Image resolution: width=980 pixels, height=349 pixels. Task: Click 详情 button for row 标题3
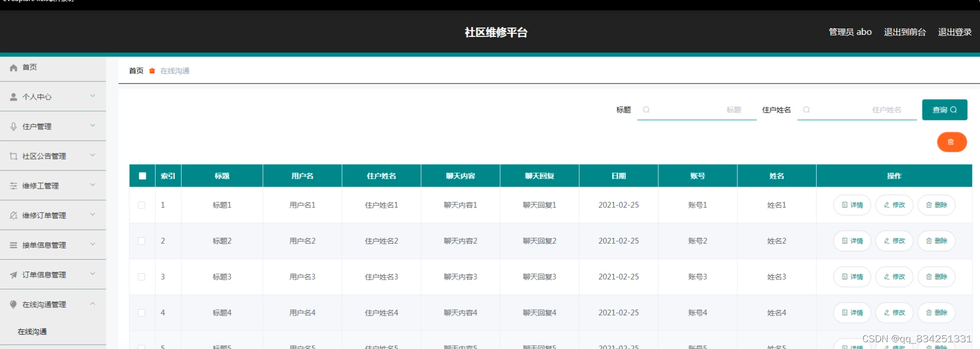852,277
